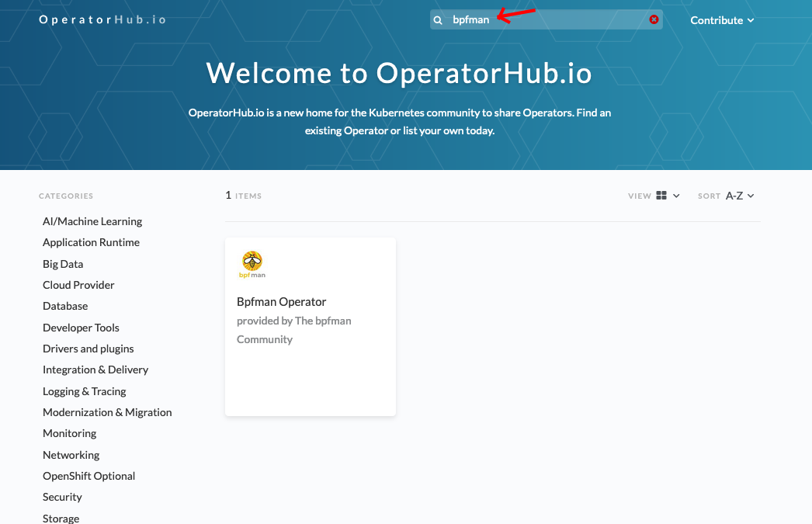Select the Monitoring category filter
The width and height of the screenshot is (812, 524).
[69, 433]
